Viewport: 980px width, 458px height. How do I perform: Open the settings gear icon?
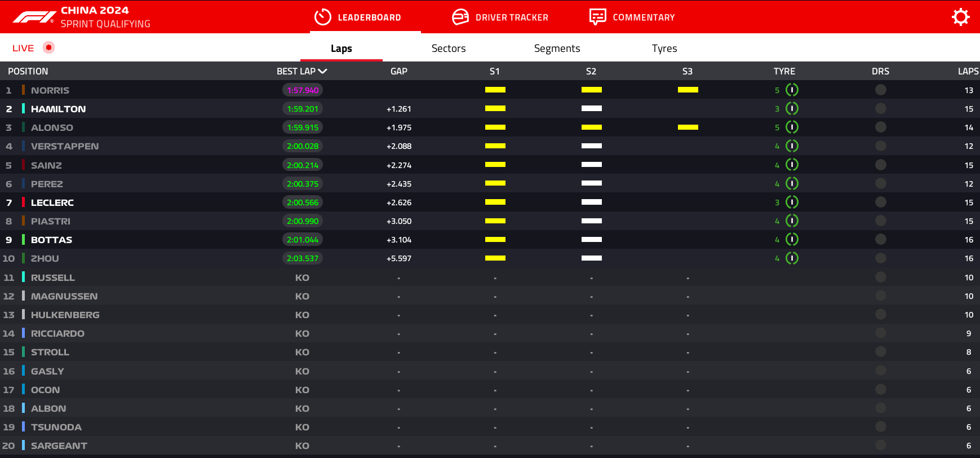click(960, 17)
